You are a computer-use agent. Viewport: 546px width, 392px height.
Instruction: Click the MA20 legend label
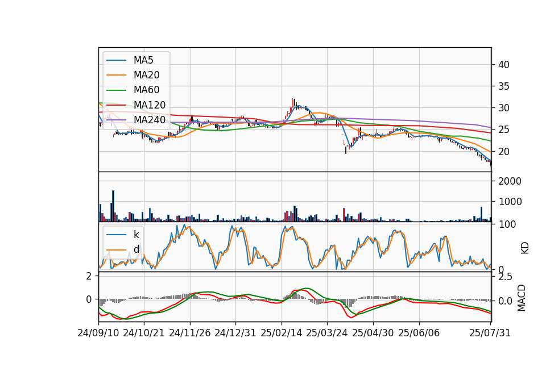[146, 75]
